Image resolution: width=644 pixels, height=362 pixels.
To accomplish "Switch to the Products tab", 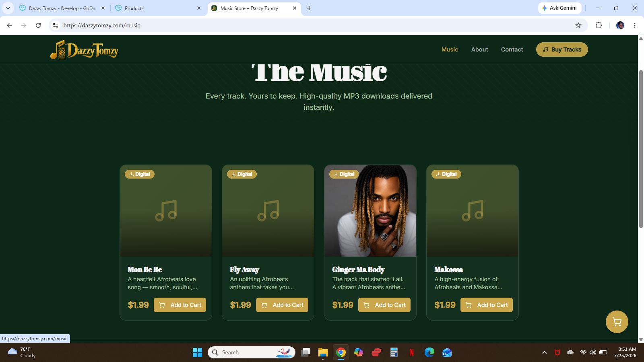I will pyautogui.click(x=158, y=8).
